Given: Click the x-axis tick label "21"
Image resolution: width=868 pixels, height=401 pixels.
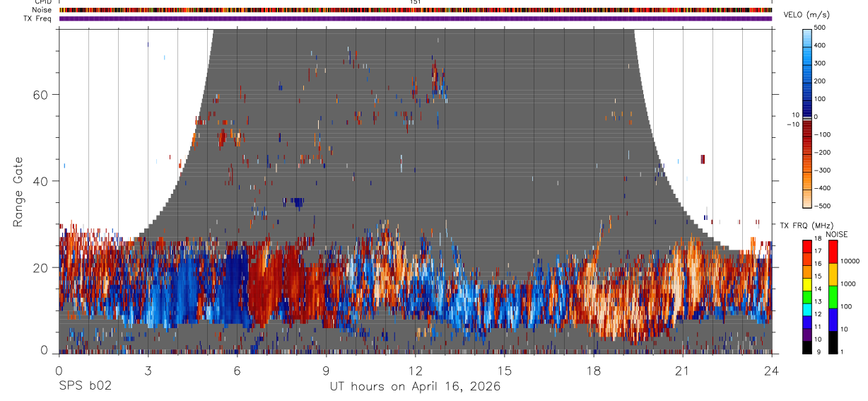Looking at the screenshot, I should (683, 370).
